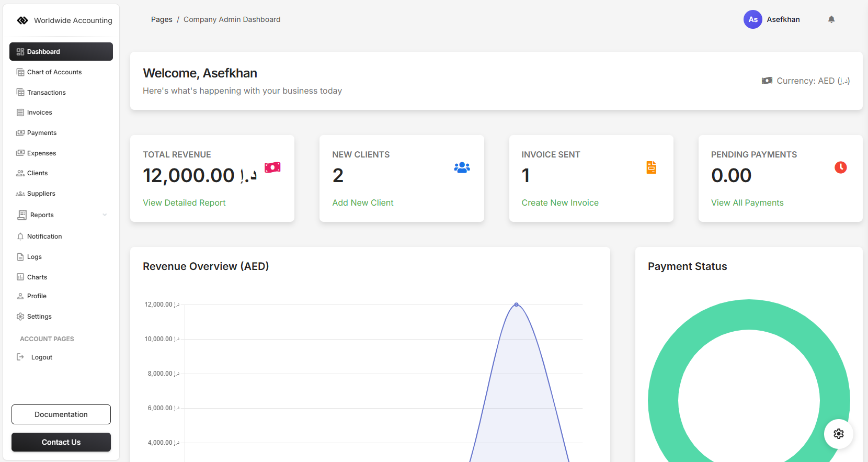Open the floating settings gear button

click(x=838, y=434)
